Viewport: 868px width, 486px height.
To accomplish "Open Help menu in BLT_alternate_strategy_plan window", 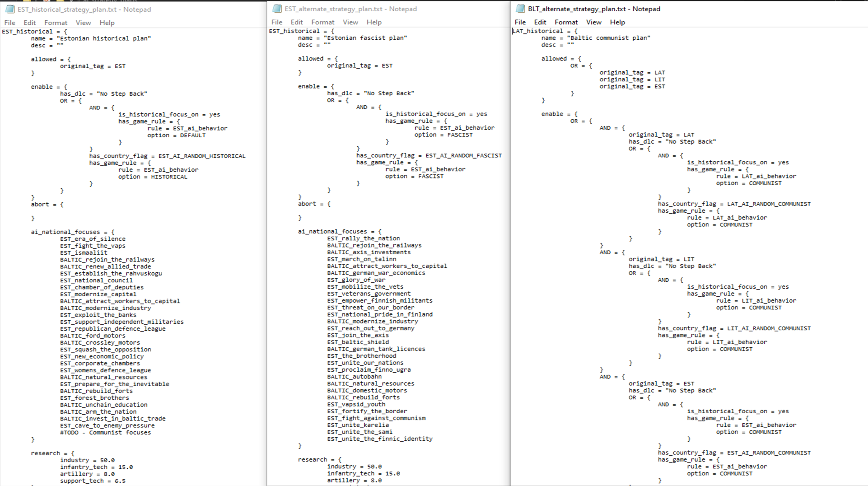I will coord(617,22).
